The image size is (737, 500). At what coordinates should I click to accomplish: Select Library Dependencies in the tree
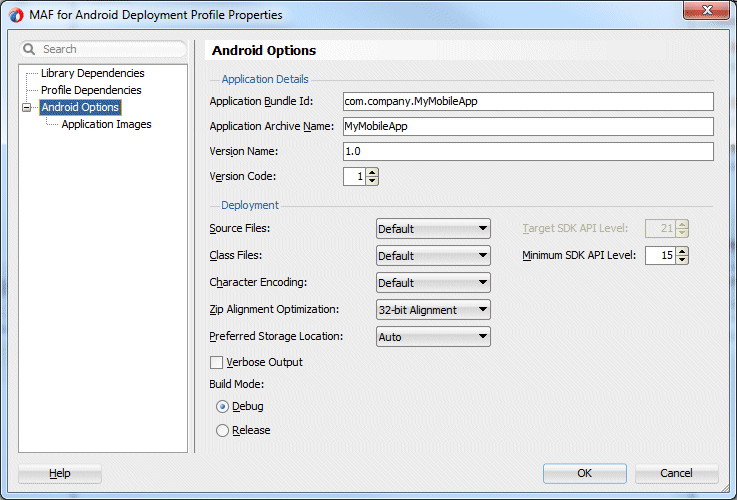tap(93, 73)
